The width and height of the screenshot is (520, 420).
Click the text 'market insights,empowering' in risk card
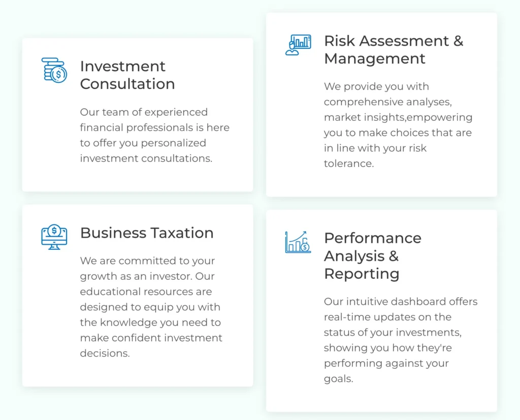[398, 117]
